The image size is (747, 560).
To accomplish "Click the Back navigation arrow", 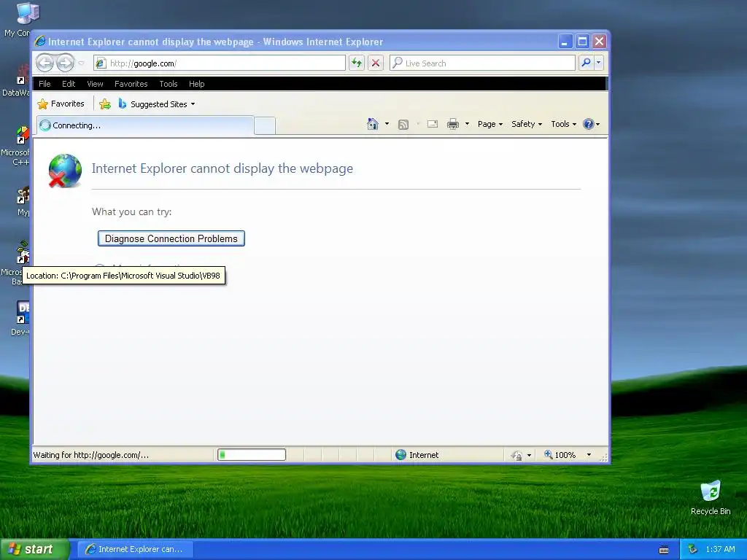I will [45, 63].
